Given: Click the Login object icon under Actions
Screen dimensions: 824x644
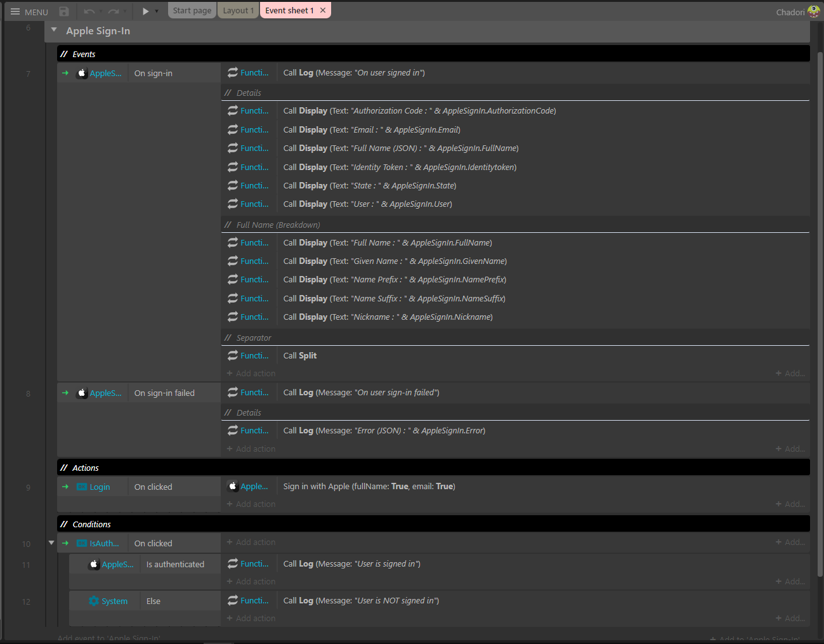Looking at the screenshot, I should pyautogui.click(x=83, y=487).
